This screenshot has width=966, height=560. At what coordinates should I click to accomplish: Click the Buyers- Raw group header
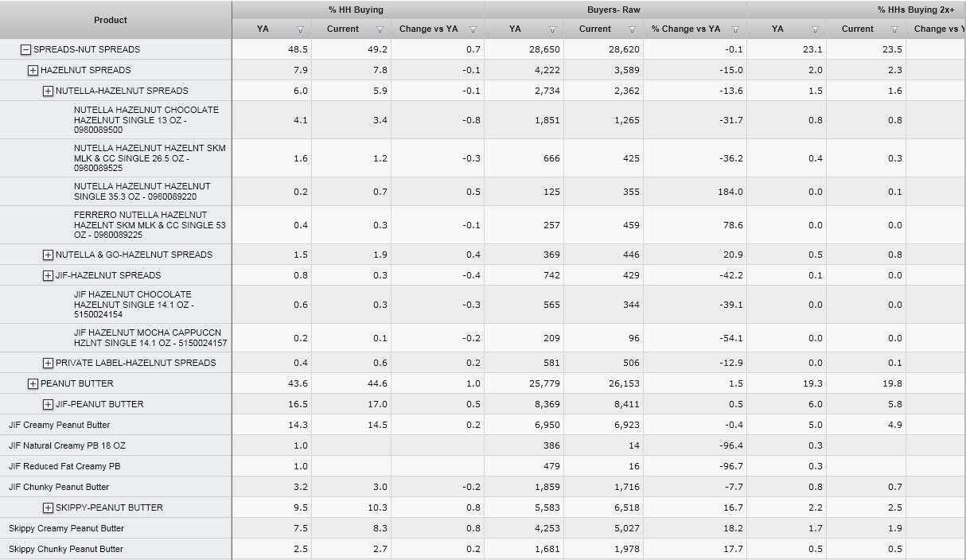(x=613, y=10)
